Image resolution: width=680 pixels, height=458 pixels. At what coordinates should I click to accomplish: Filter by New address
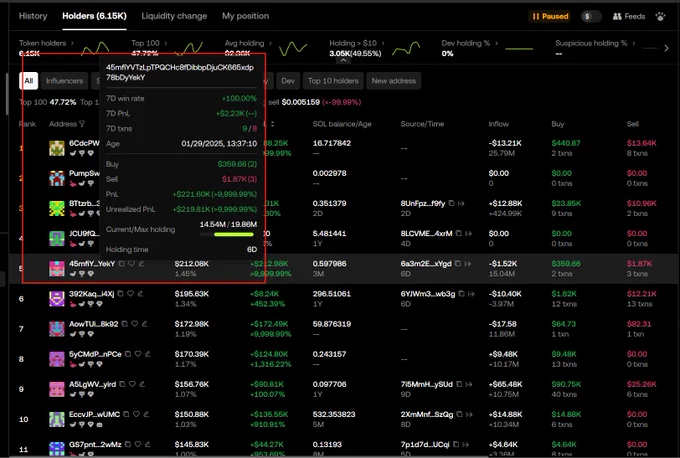[393, 81]
